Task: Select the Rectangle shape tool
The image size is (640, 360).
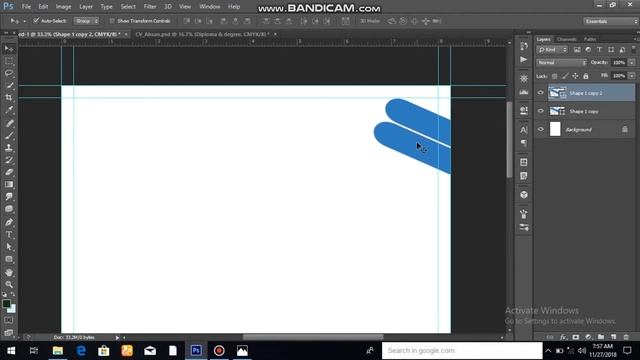Action: coord(9,259)
